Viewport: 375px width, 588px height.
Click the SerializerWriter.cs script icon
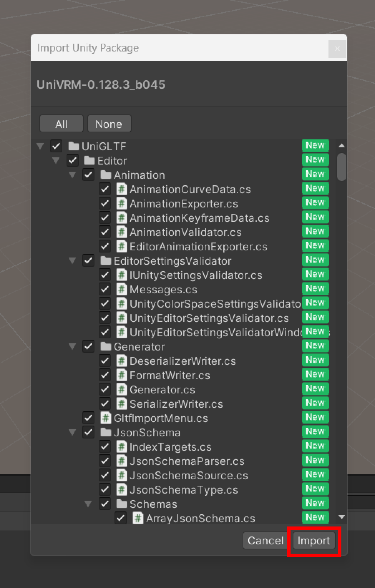click(x=122, y=404)
